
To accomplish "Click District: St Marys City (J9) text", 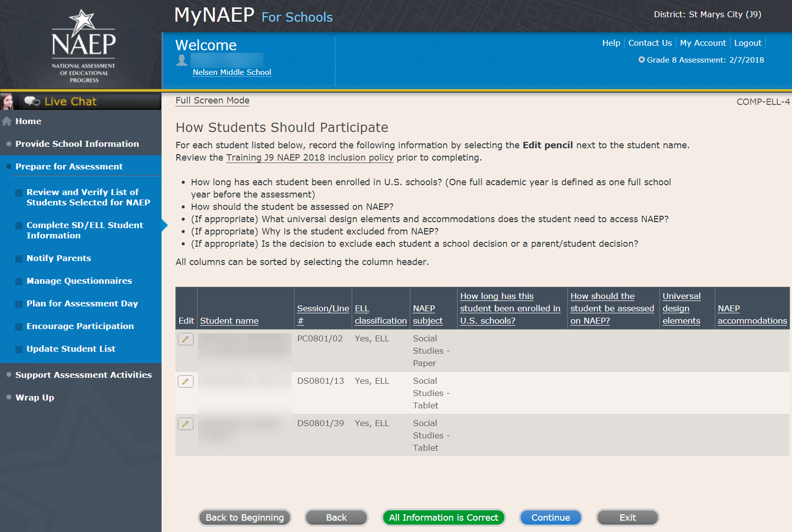I will (x=707, y=15).
